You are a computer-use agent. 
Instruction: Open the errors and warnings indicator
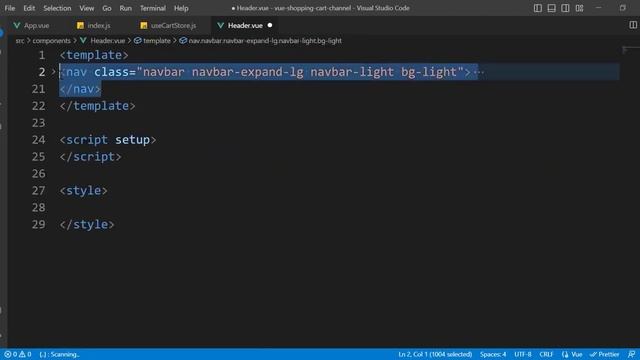pyautogui.click(x=18, y=354)
